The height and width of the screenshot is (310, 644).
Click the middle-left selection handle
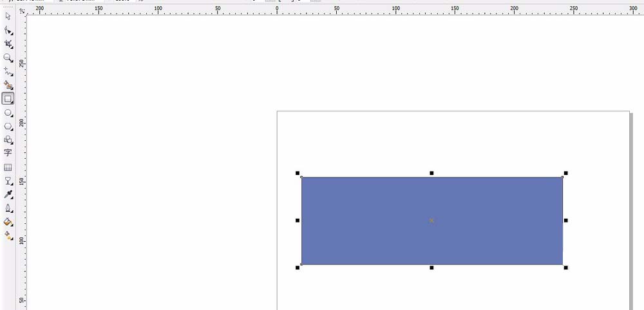[x=298, y=221]
